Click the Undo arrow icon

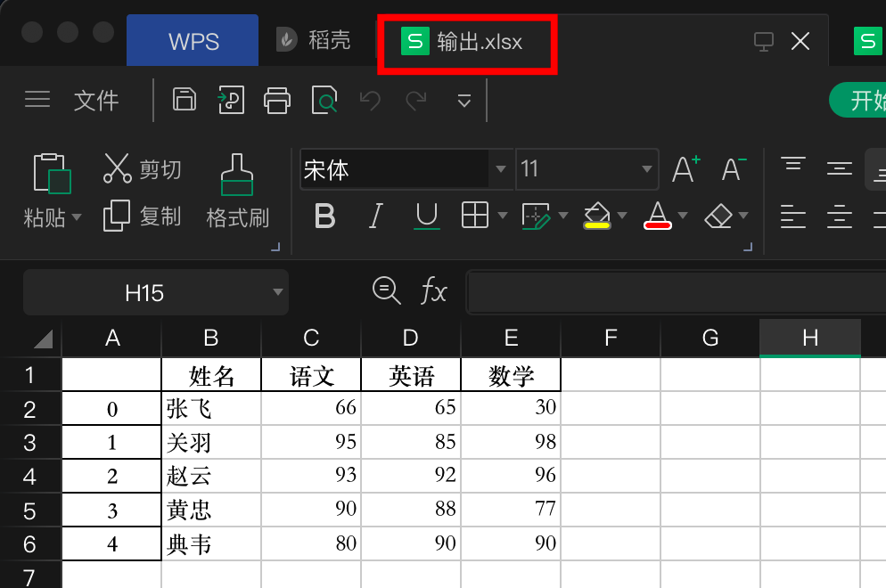pos(370,101)
